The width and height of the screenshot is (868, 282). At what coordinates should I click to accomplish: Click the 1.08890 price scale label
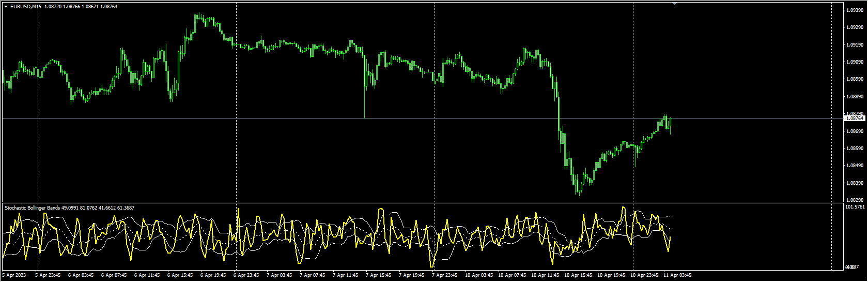(855, 97)
